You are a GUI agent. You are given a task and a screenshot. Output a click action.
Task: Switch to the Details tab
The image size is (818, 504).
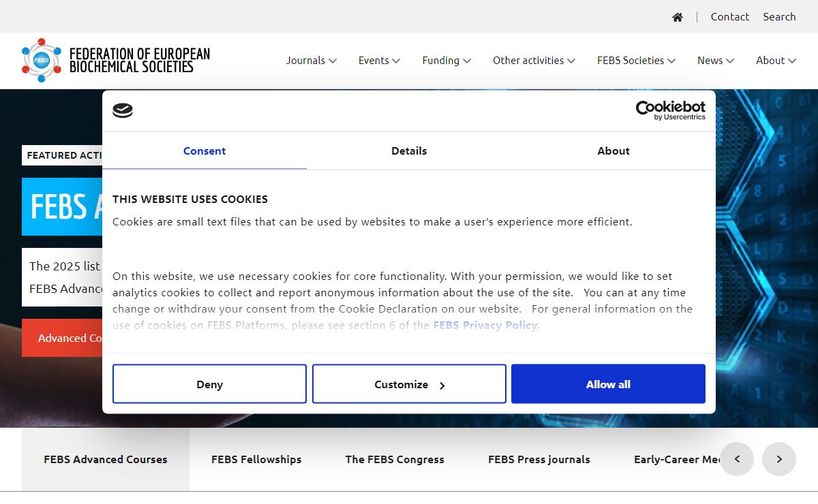tap(409, 151)
